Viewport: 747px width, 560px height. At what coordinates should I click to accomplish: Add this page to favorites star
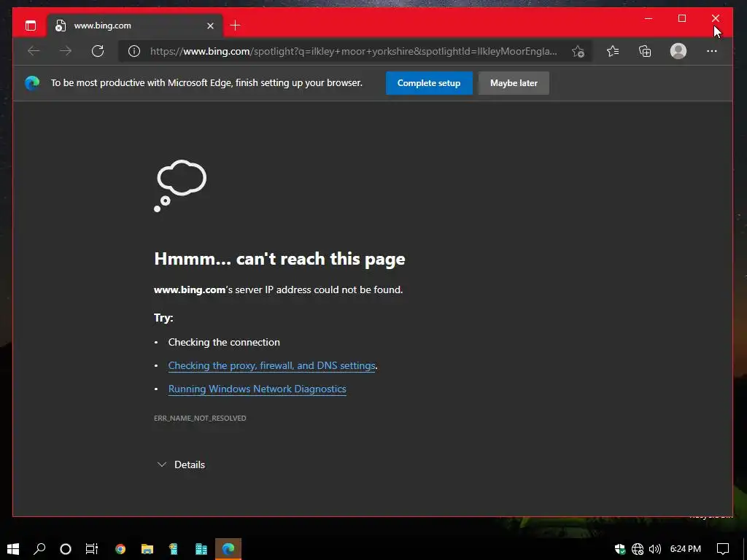pos(578,52)
